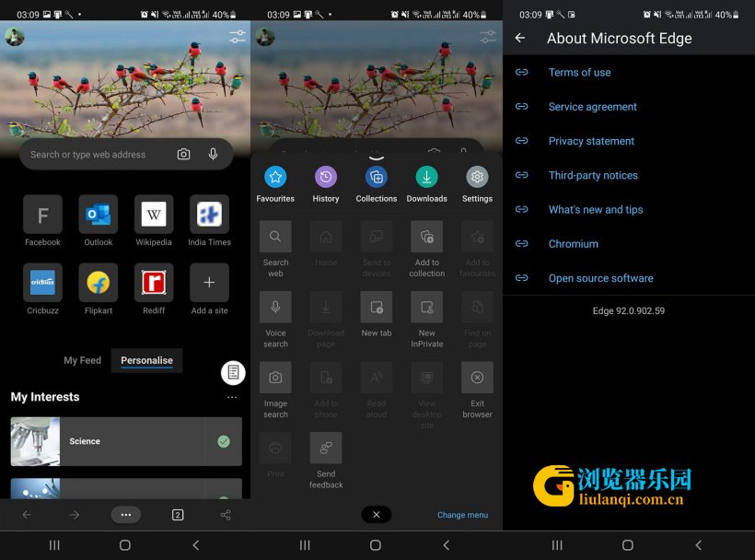Open the Rediff shortcut tile
755x560 pixels.
click(154, 283)
